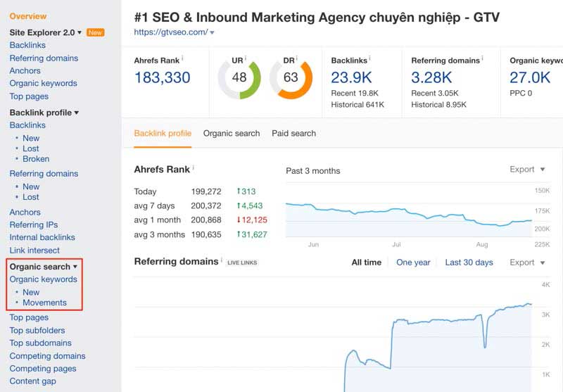
Task: Select the All time range option
Action: (366, 263)
